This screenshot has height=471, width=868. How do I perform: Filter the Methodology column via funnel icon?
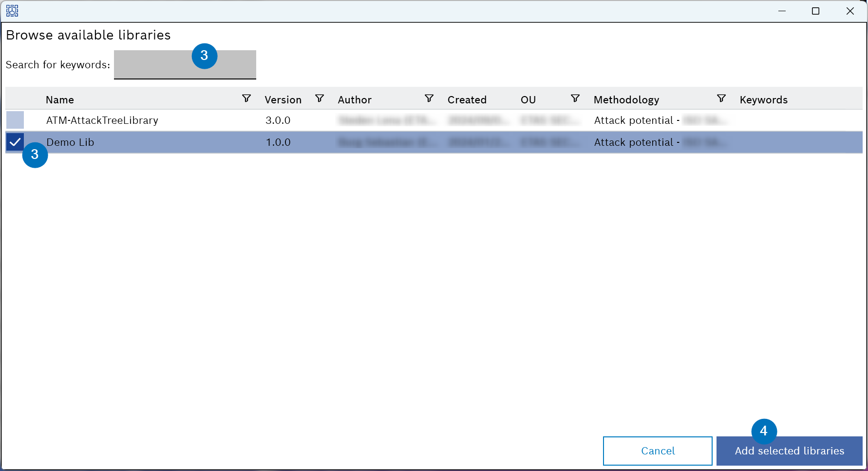pos(721,99)
